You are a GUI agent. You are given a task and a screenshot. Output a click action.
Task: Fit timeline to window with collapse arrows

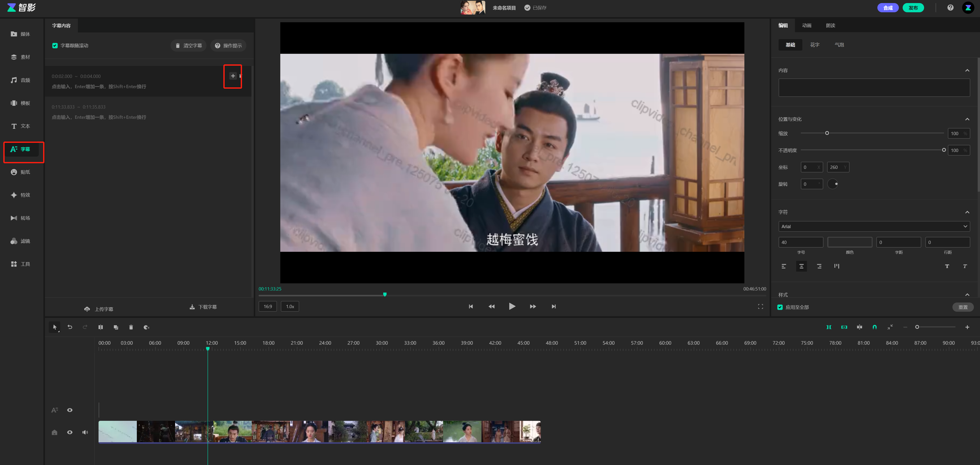click(890, 327)
